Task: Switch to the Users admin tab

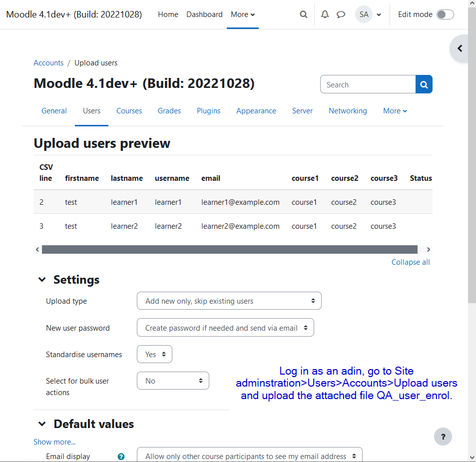Action: coord(92,111)
